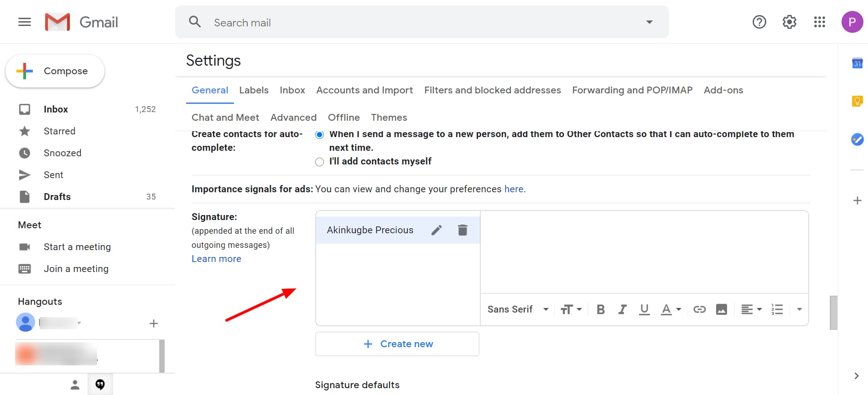
Task: Open the signature Learn more link
Action: [x=216, y=259]
